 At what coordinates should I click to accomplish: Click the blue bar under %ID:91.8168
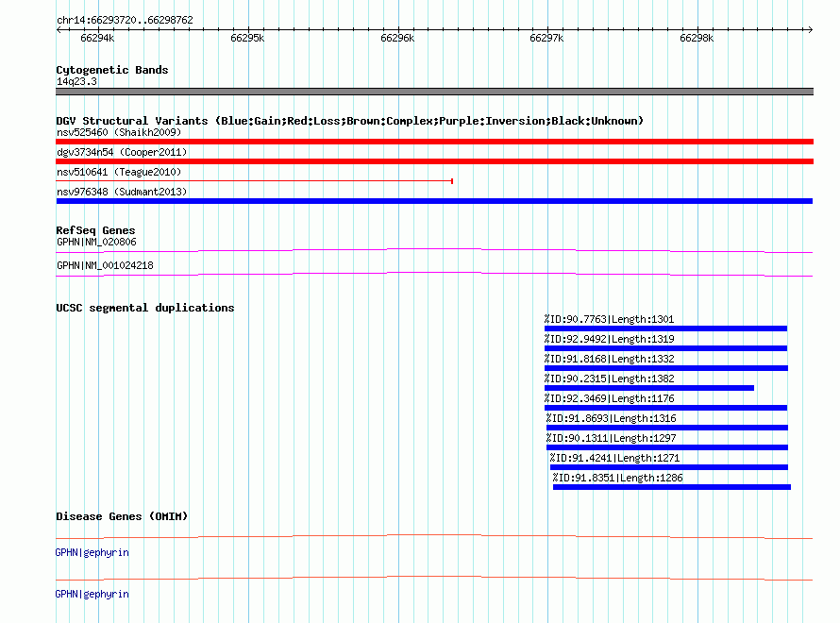[x=666, y=368]
